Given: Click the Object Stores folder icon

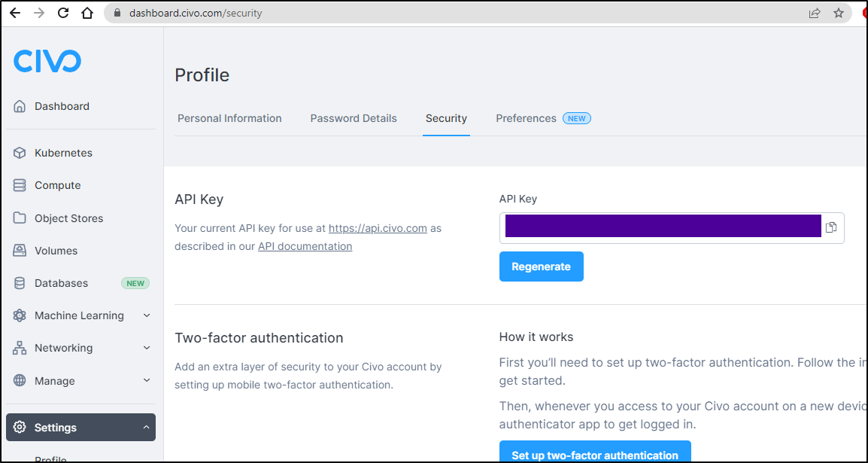Looking at the screenshot, I should point(20,218).
